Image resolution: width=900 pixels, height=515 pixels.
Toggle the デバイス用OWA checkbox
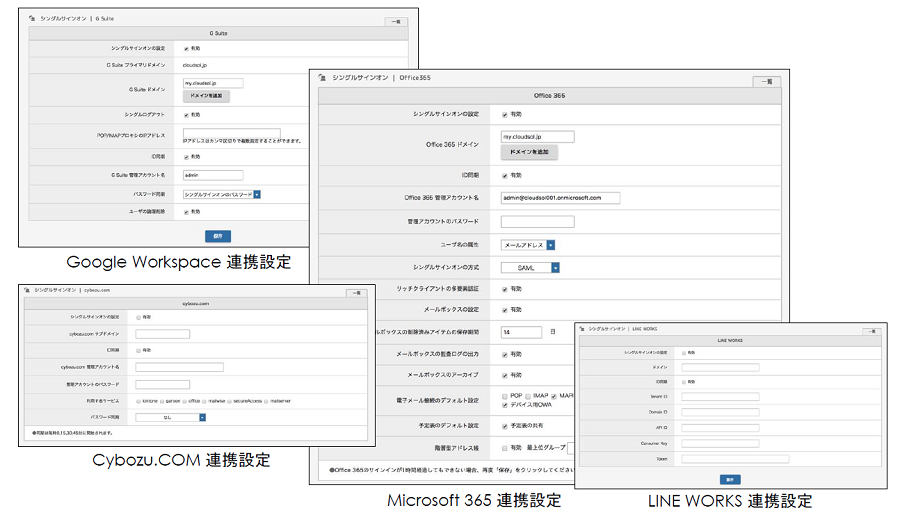(x=505, y=405)
